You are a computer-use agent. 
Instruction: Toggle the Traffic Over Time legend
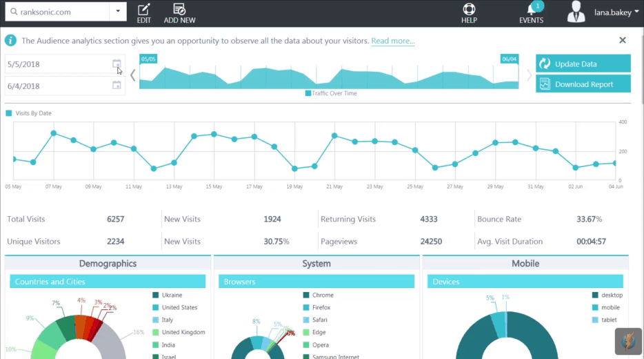tap(331, 93)
